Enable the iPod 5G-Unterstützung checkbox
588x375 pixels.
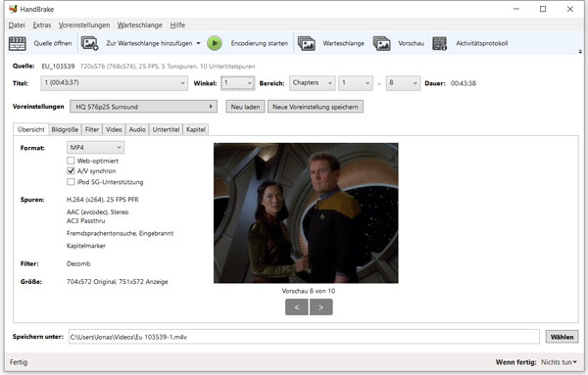[x=71, y=182]
